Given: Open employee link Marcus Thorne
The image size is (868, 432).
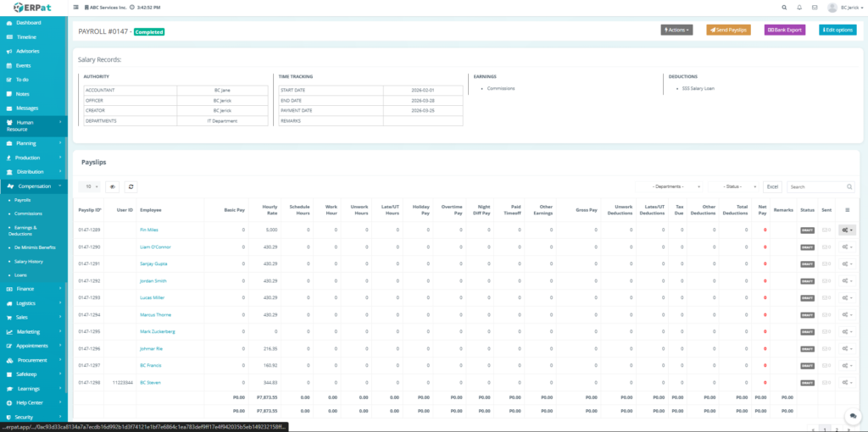Looking at the screenshot, I should click(x=157, y=314).
